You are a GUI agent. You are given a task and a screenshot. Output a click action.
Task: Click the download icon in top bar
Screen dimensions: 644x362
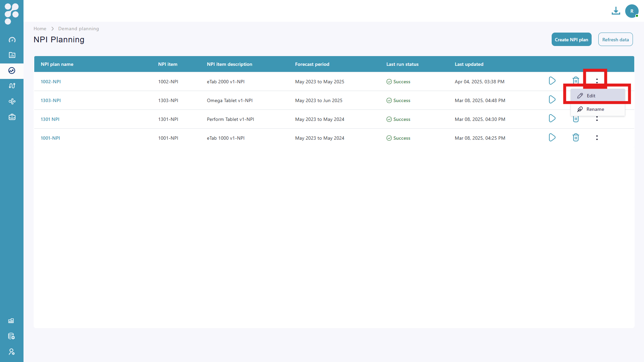click(x=616, y=11)
